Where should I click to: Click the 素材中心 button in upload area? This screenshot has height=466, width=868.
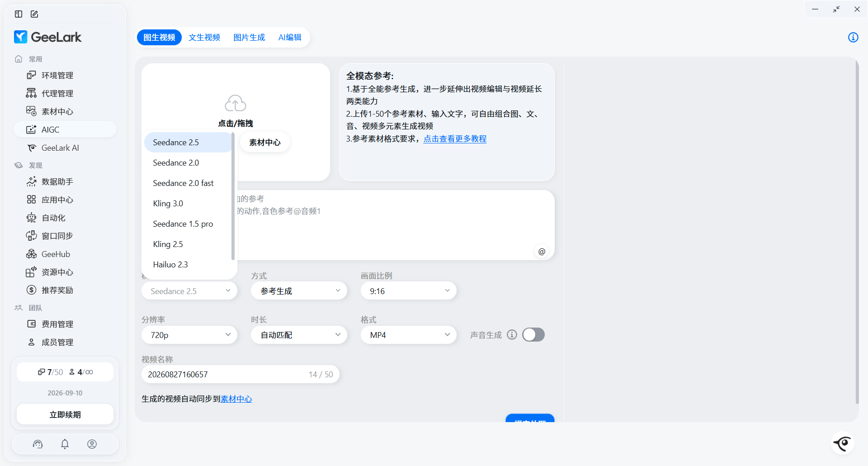tap(265, 143)
